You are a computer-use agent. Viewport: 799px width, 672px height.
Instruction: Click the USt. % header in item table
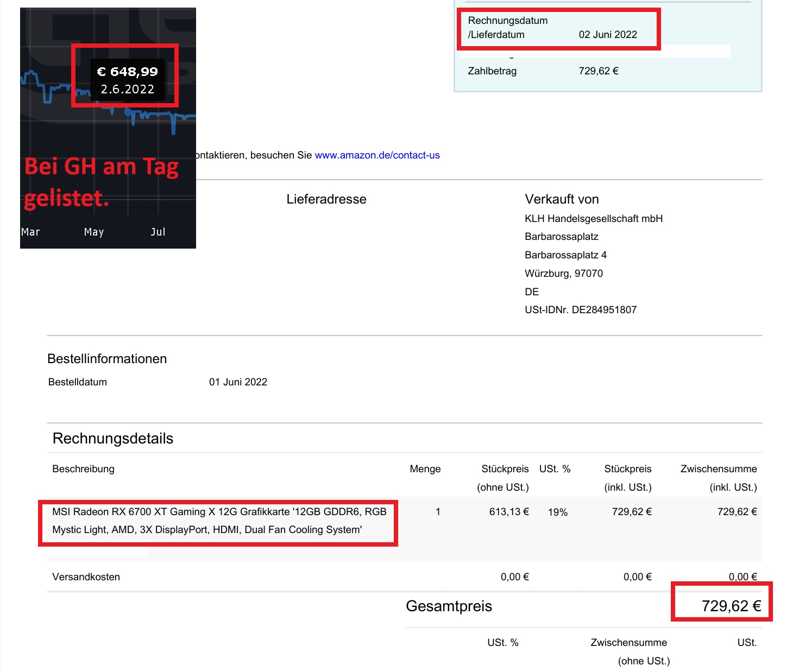[555, 469]
